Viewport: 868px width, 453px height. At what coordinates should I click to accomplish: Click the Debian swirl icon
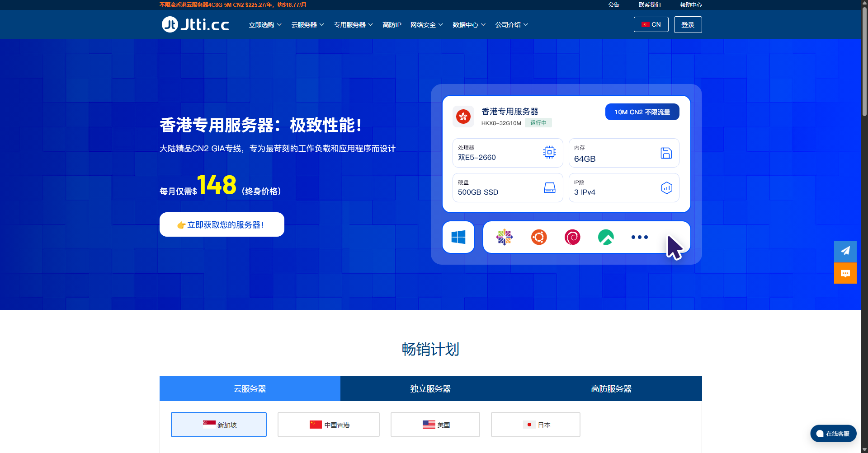click(x=572, y=237)
